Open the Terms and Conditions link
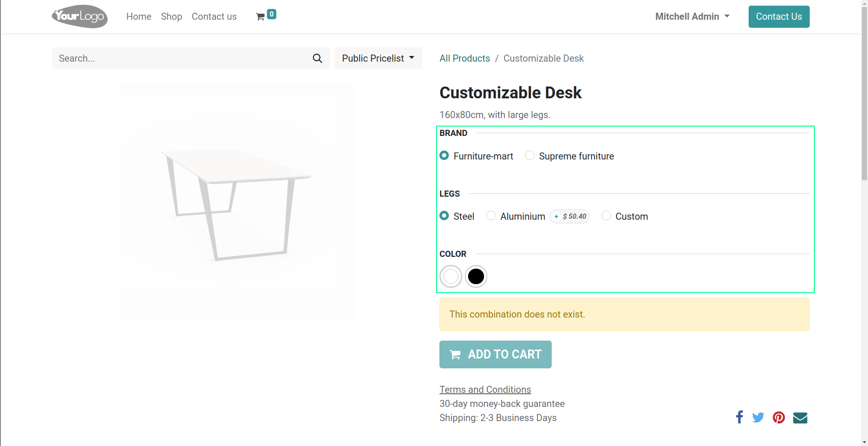 tap(485, 390)
